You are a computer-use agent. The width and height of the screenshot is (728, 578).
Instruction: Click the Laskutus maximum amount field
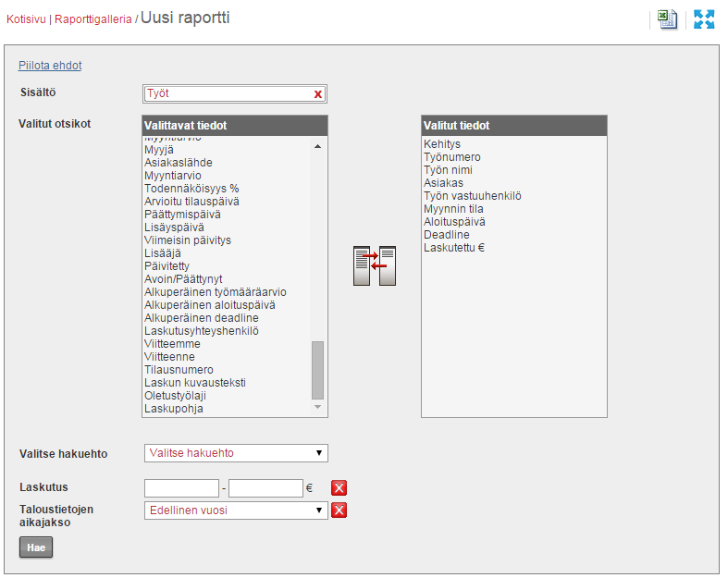(266, 488)
